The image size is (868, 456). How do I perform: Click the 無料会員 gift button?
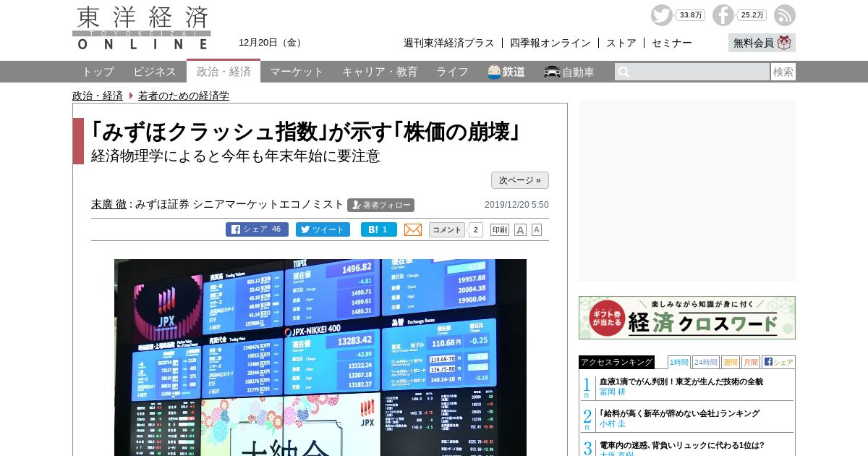click(x=762, y=43)
